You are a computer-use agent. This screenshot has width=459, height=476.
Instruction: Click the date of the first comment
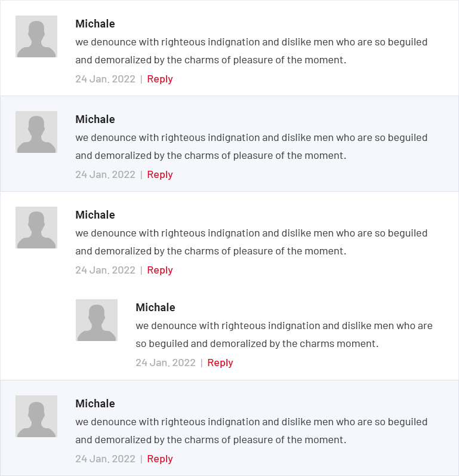click(x=105, y=79)
